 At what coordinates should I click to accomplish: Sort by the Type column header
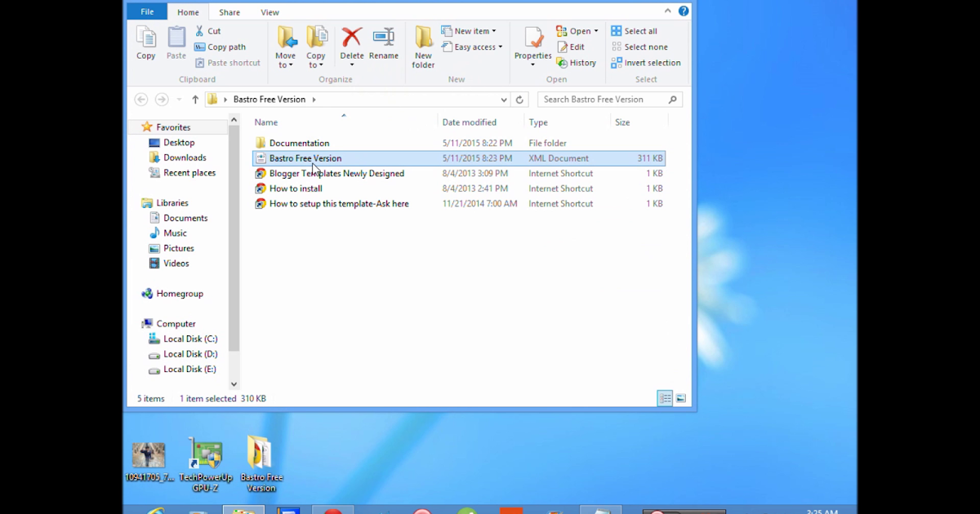tap(538, 122)
